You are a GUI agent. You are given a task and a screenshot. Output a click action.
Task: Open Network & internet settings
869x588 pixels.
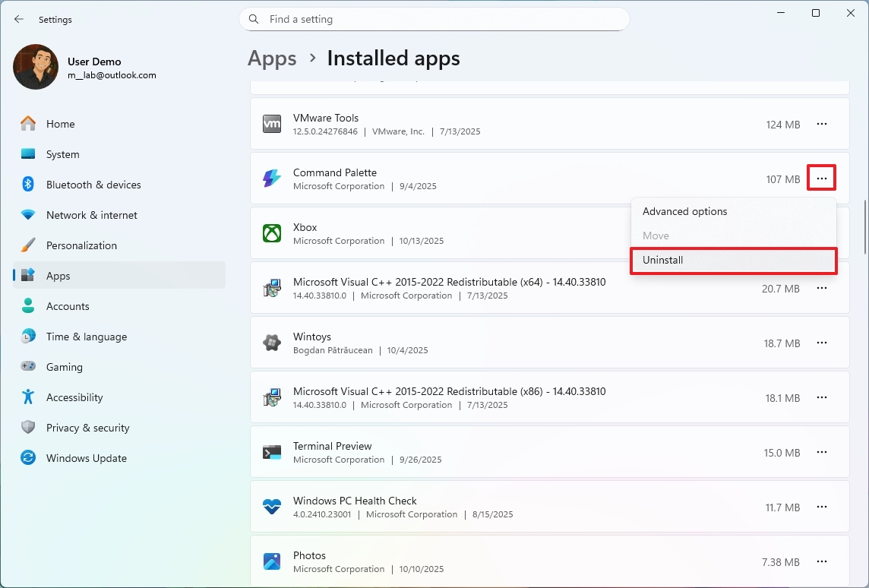(x=91, y=215)
